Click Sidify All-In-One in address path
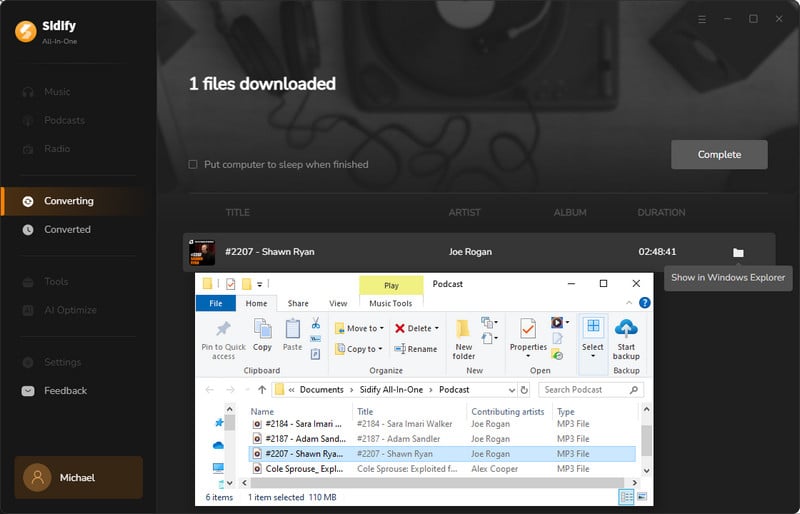This screenshot has height=514, width=800. (391, 390)
